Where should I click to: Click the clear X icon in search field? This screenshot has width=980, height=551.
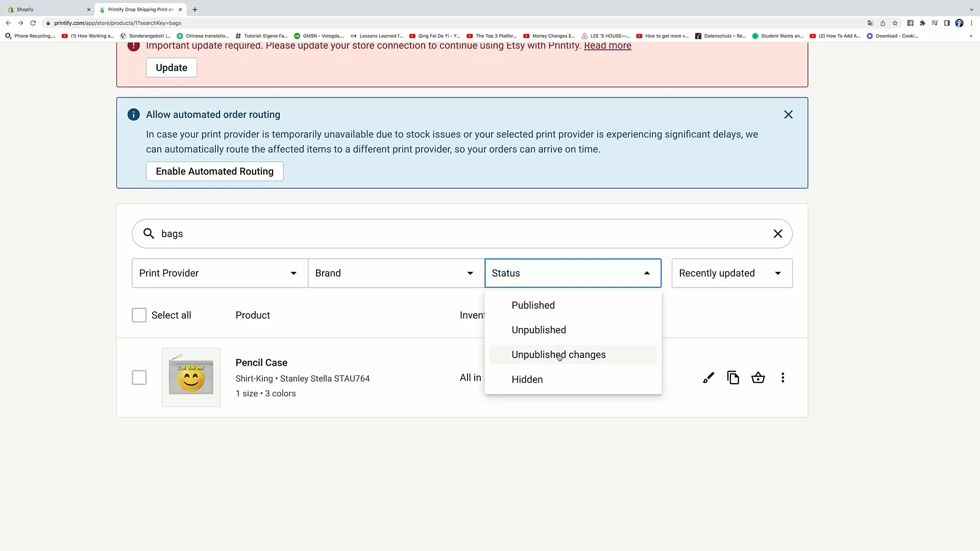(778, 234)
